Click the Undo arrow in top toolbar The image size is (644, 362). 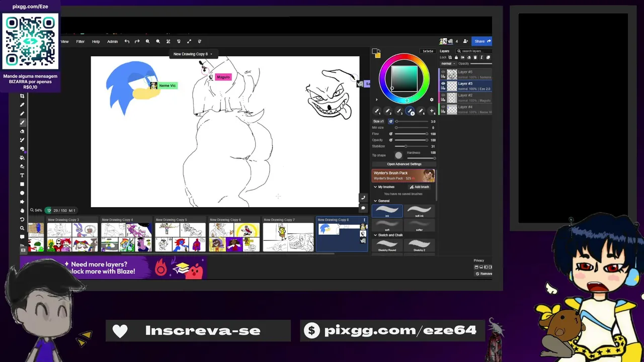pos(127,41)
